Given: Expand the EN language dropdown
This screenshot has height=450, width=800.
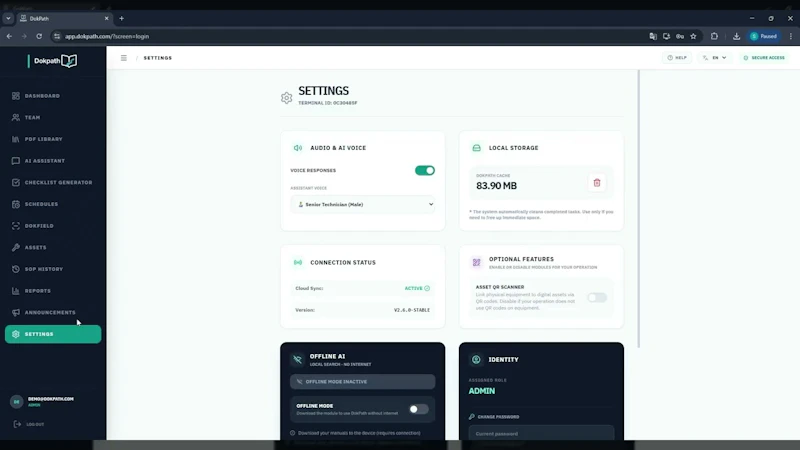Looking at the screenshot, I should (x=714, y=58).
